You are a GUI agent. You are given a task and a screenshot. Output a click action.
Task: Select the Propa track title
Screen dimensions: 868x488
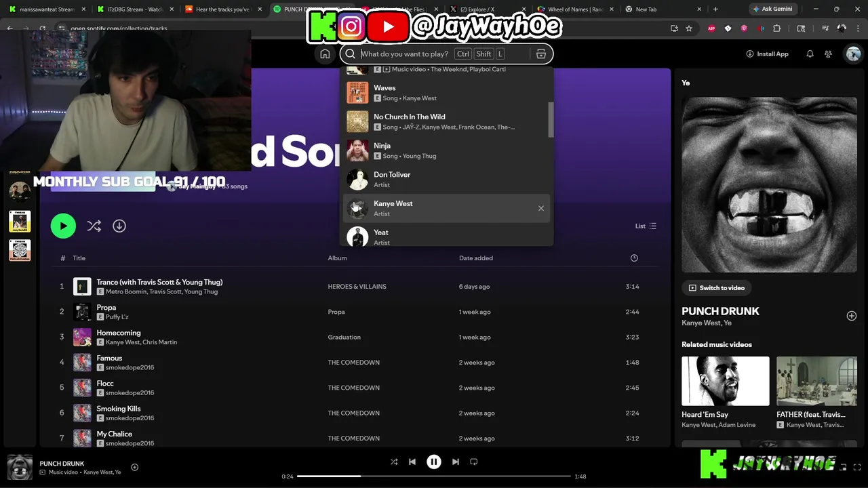[x=106, y=307]
